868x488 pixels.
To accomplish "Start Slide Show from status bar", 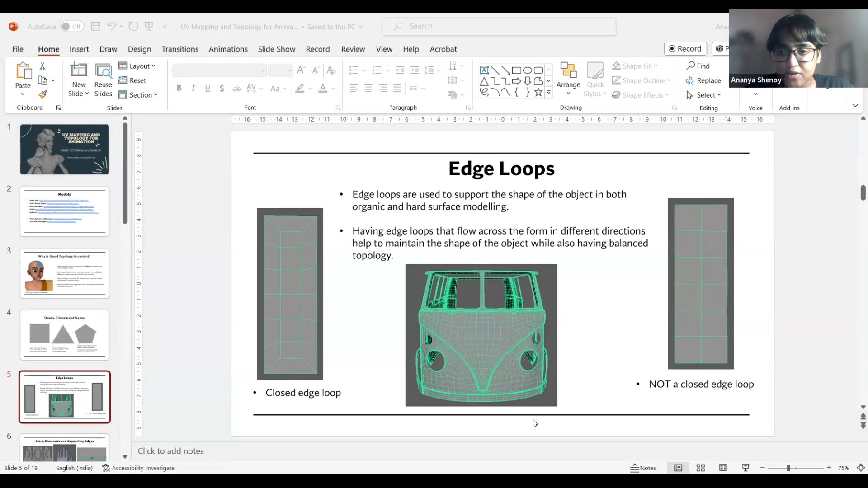I will (x=745, y=468).
